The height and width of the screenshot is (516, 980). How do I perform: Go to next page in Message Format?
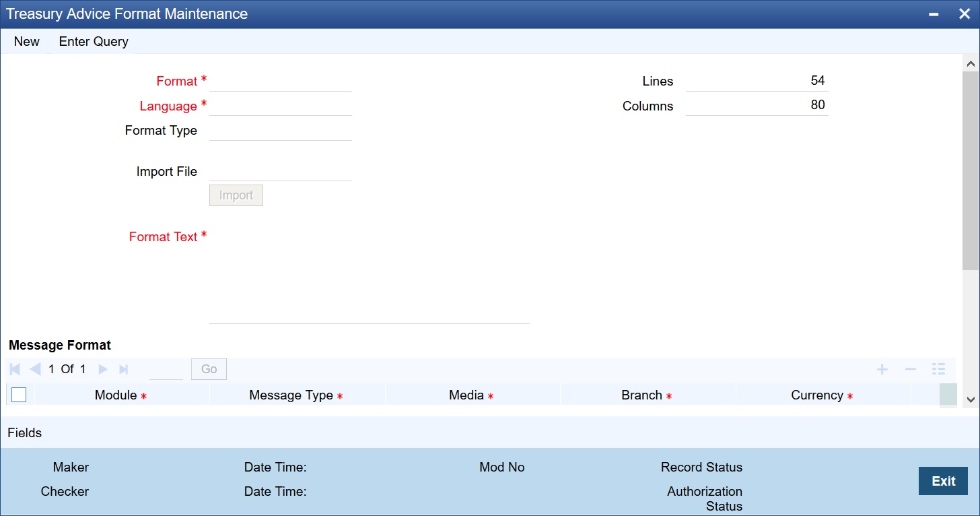point(103,369)
